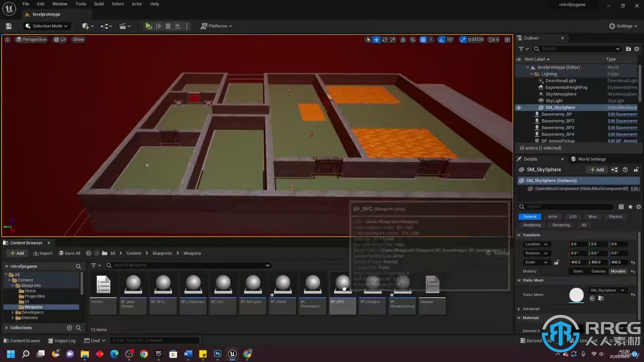Activate the Scale gizmo tool
644x362 pixels.
(393, 39)
